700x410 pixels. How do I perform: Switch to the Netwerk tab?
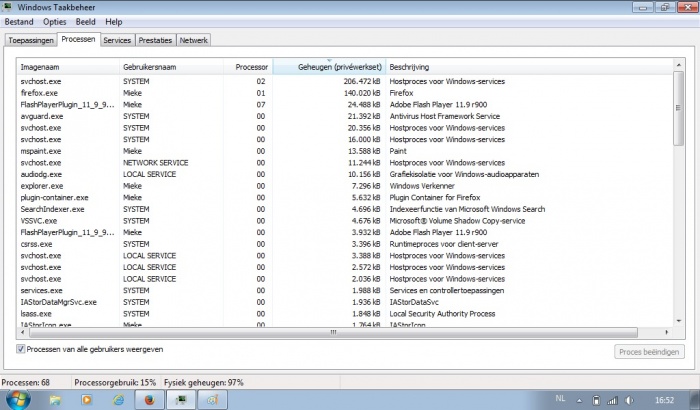[x=194, y=40]
